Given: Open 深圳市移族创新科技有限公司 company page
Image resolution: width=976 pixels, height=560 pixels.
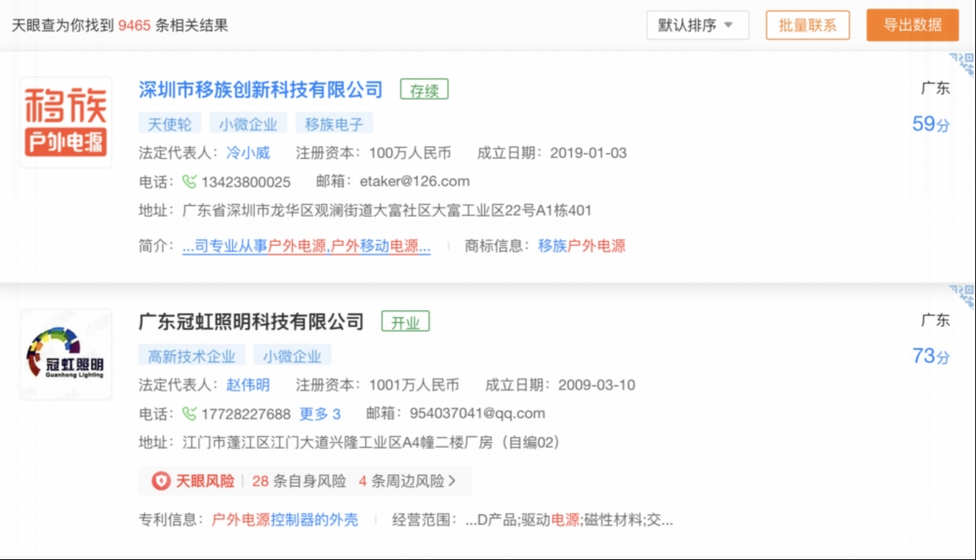Looking at the screenshot, I should [x=261, y=90].
